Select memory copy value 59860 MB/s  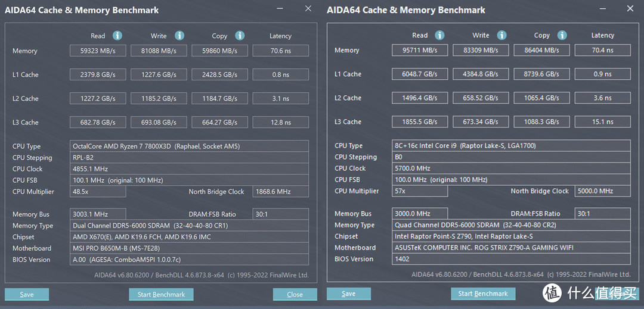[219, 51]
